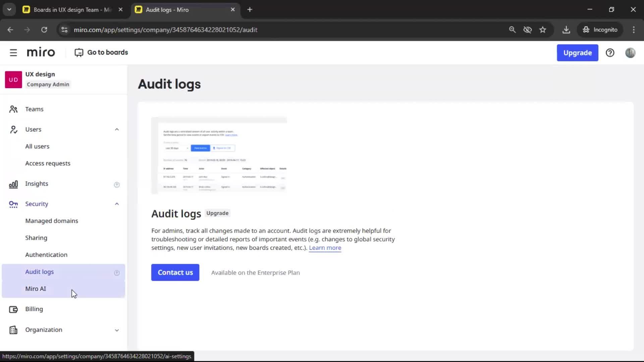Screen dimensions: 644x362
Task: Click the Company Admin label
Action: (x=48, y=84)
